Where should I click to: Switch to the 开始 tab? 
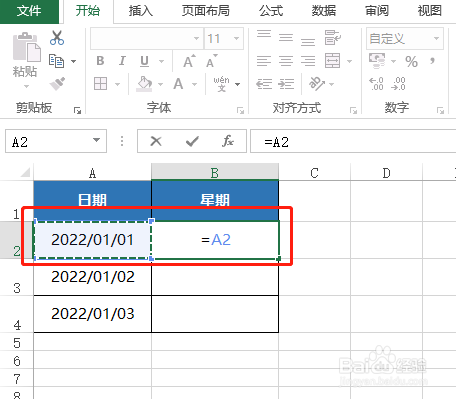88,11
